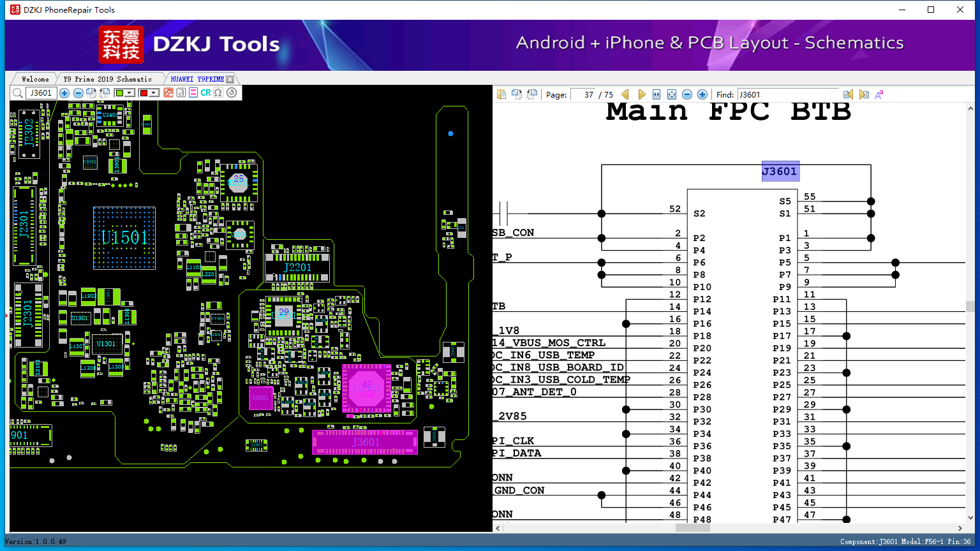Viewport: 980px width, 551px height.
Task: Click the pink stripes PCB toolbar icon
Action: [193, 93]
